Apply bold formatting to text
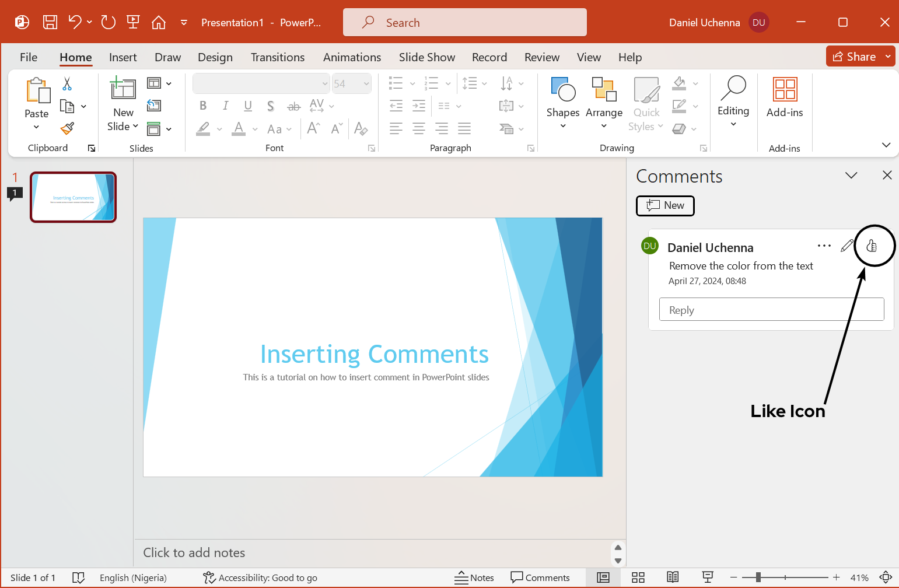 pyautogui.click(x=203, y=106)
